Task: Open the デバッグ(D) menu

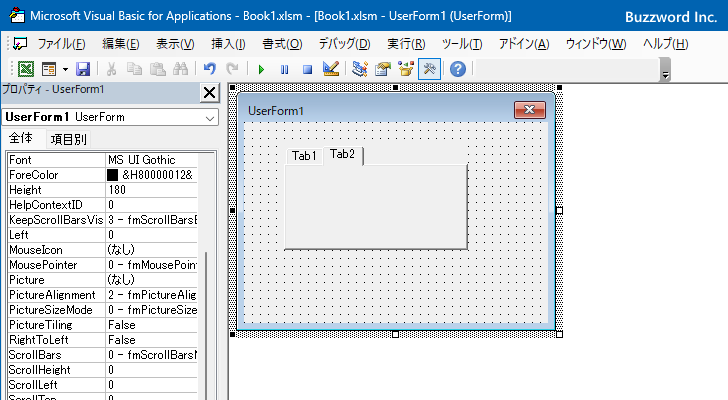Action: [344, 44]
